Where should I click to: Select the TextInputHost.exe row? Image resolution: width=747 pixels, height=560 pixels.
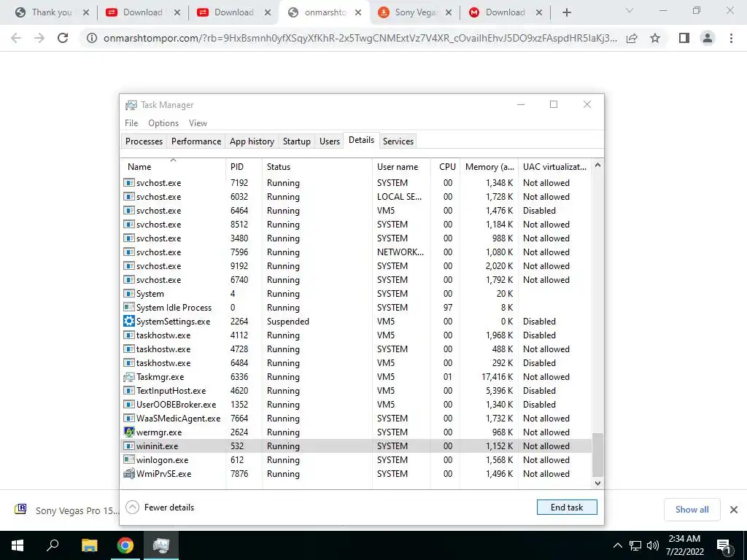click(356, 391)
